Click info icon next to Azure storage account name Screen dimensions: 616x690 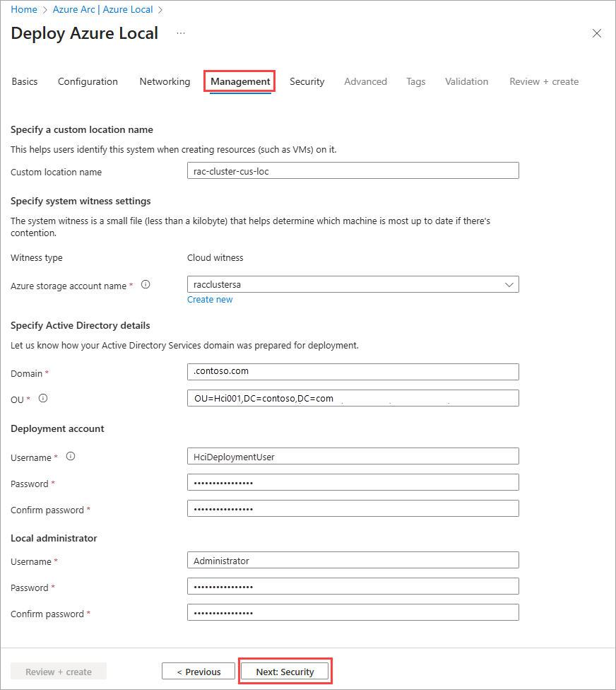(x=146, y=285)
